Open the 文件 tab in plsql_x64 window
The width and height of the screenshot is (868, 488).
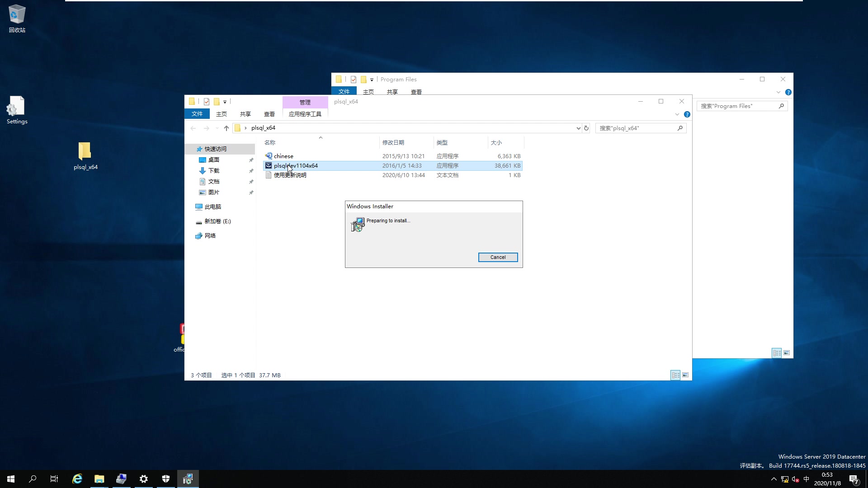197,114
